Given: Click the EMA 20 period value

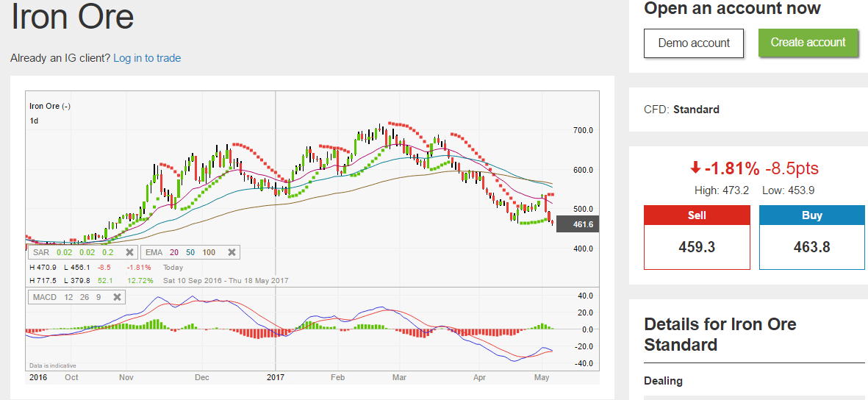Looking at the screenshot, I should [x=174, y=253].
